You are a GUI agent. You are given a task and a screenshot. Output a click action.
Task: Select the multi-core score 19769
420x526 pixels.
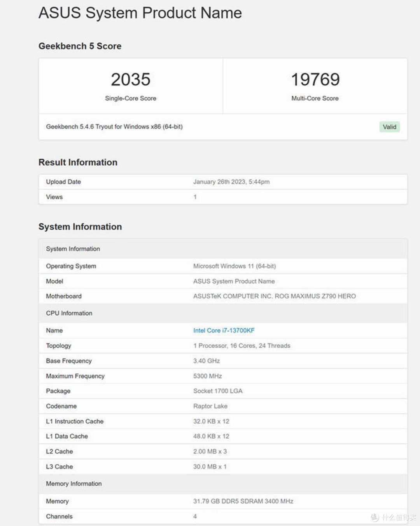coord(315,79)
